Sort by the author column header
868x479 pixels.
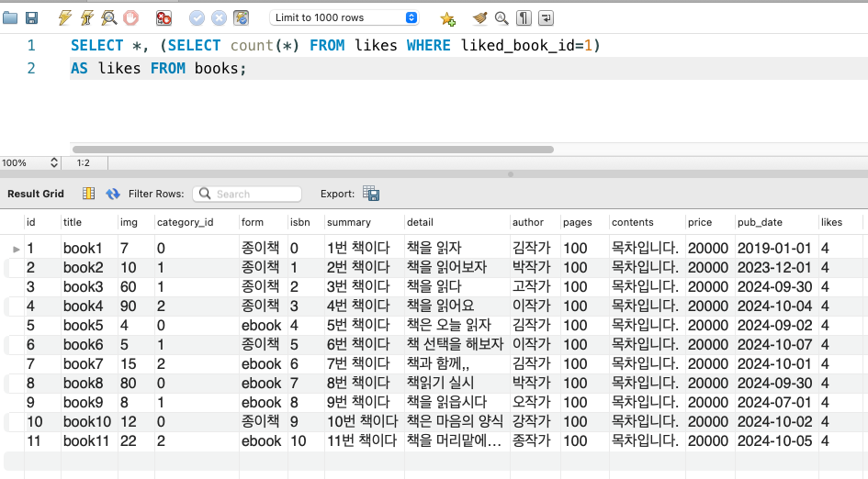point(528,222)
